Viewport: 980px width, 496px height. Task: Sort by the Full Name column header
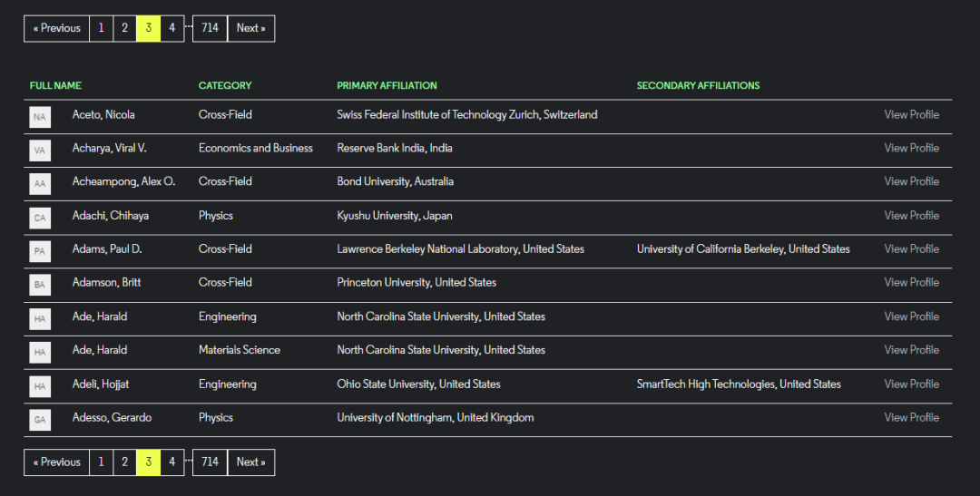click(55, 86)
